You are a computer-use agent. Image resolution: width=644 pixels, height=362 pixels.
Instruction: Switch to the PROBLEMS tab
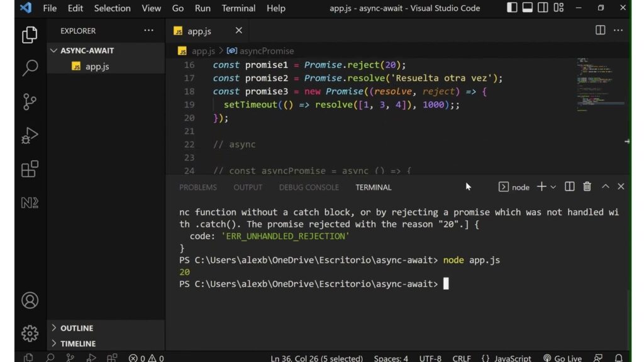pos(197,187)
